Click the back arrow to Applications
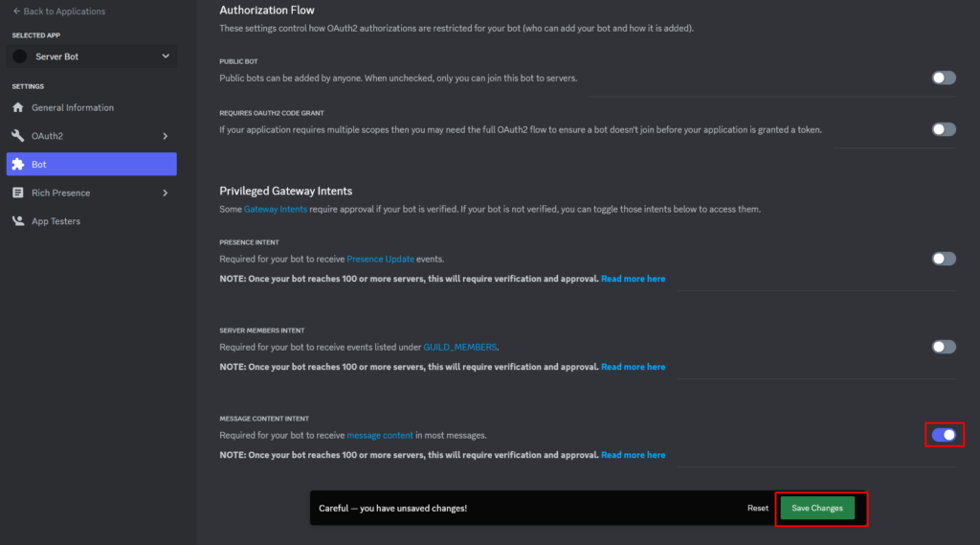This screenshot has width=980, height=545. [x=16, y=11]
